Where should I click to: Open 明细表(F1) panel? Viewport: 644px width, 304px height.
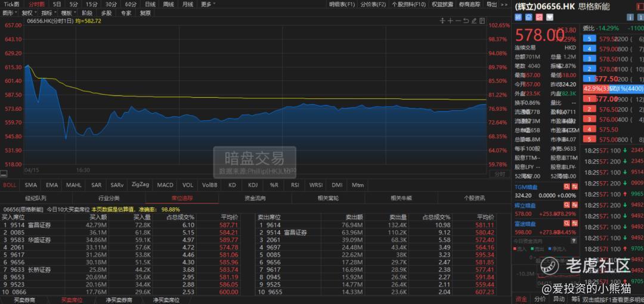[342, 4]
